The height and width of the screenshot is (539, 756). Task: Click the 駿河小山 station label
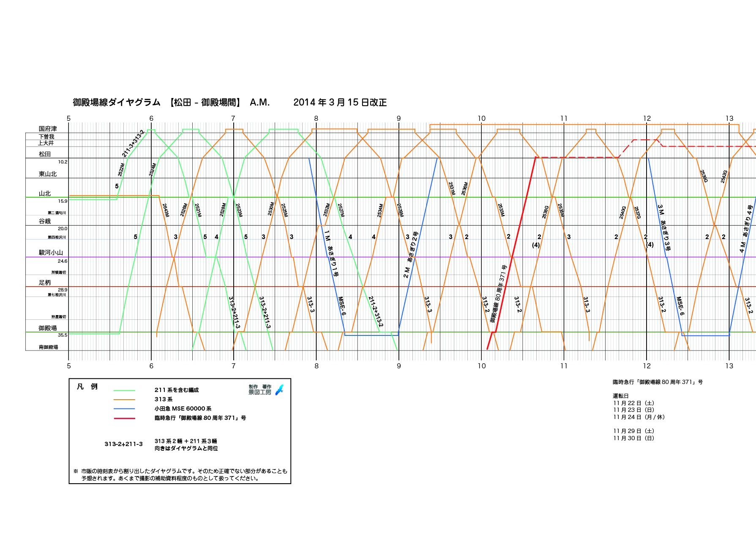pyautogui.click(x=51, y=253)
